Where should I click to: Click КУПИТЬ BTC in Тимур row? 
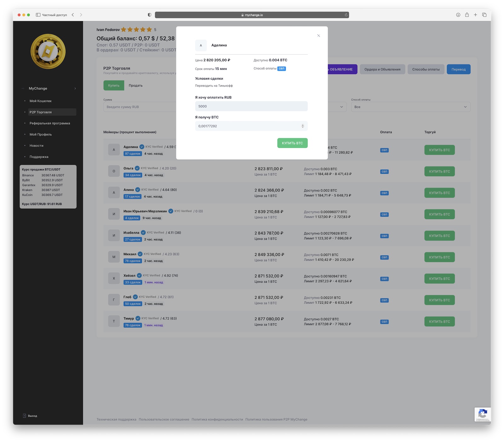tap(439, 321)
